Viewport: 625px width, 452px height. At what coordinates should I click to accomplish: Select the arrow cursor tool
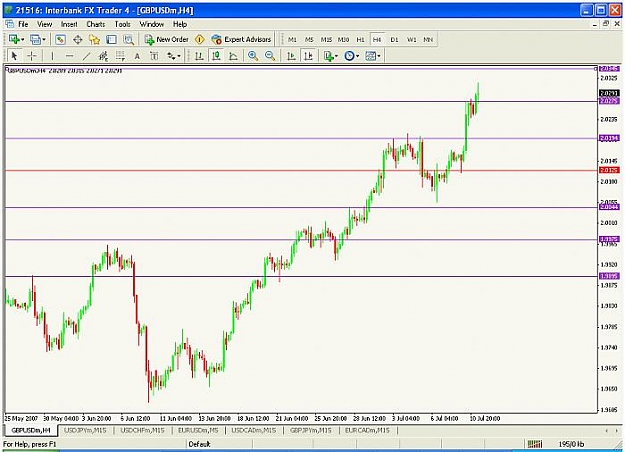point(15,56)
